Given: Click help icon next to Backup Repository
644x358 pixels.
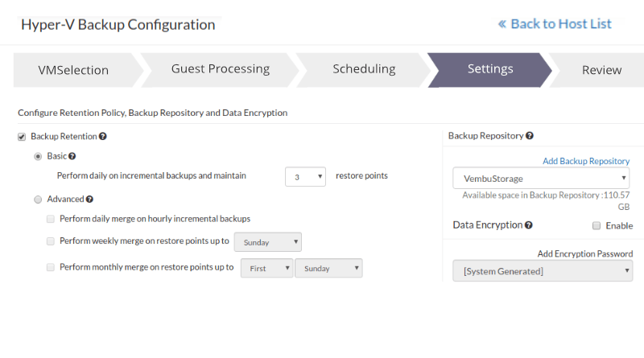Looking at the screenshot, I should point(530,136).
